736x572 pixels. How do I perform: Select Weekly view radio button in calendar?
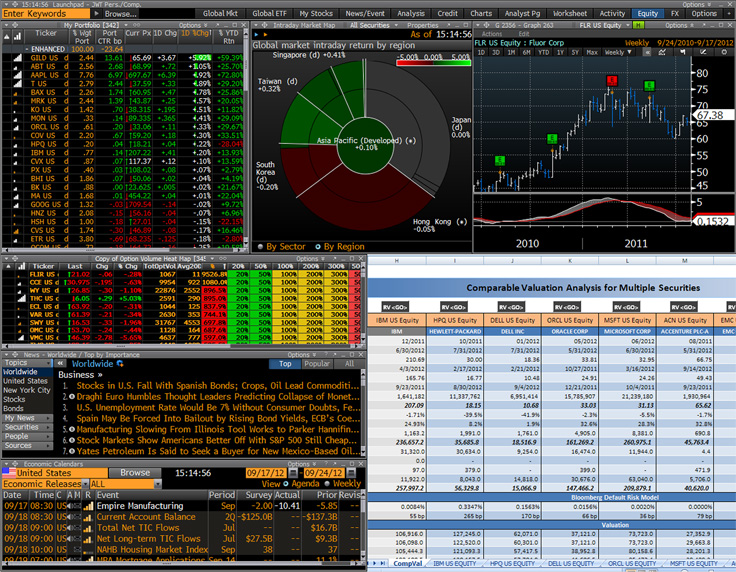click(327, 484)
